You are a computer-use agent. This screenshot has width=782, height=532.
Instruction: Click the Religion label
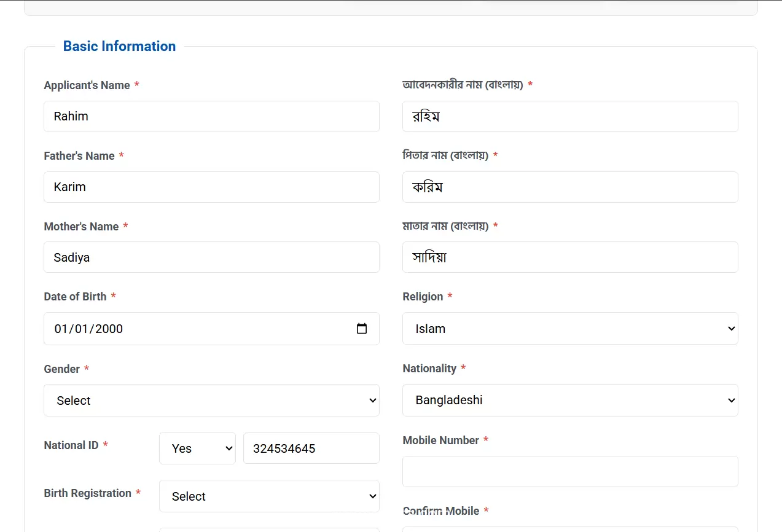[x=423, y=297]
